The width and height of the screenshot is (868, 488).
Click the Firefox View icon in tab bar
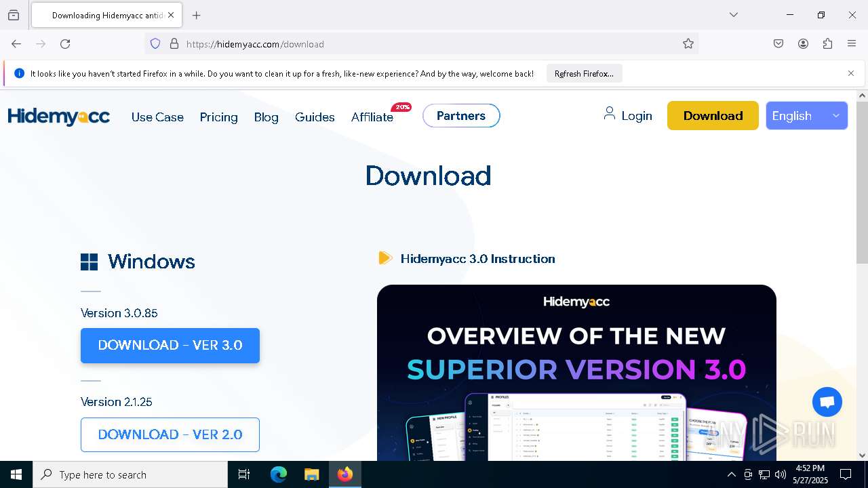click(x=14, y=15)
